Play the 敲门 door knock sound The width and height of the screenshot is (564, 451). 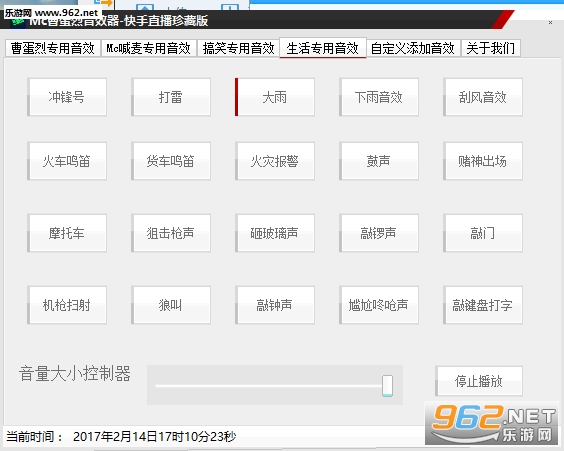483,233
